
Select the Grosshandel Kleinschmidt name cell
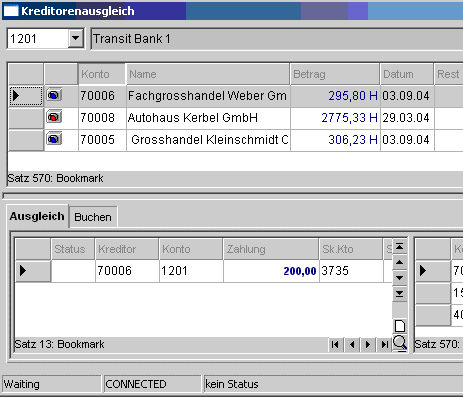pos(208,140)
